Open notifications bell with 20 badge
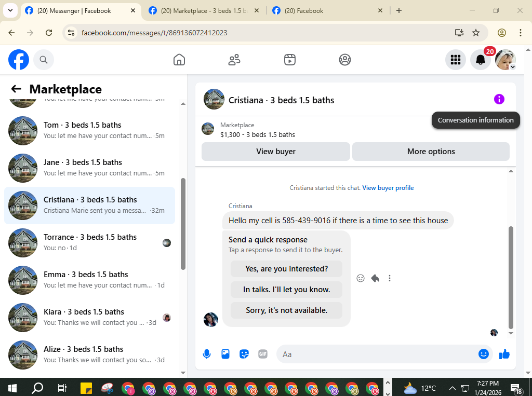The width and height of the screenshot is (532, 396). (x=481, y=60)
